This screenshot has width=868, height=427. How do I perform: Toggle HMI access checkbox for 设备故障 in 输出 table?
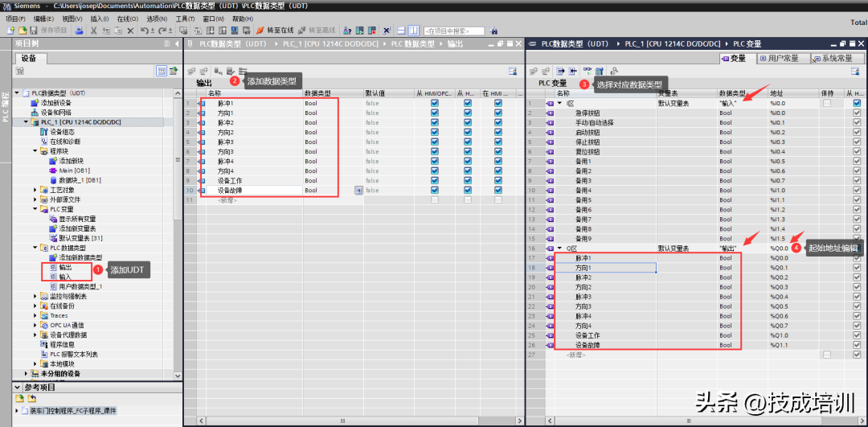point(435,191)
